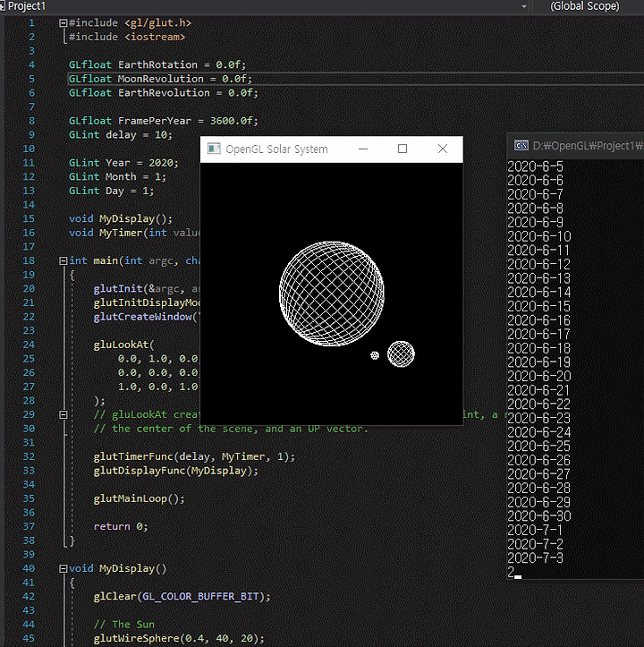This screenshot has width=644, height=647.
Task: Click console output line 2020-6-20
Action: pyautogui.click(x=539, y=377)
